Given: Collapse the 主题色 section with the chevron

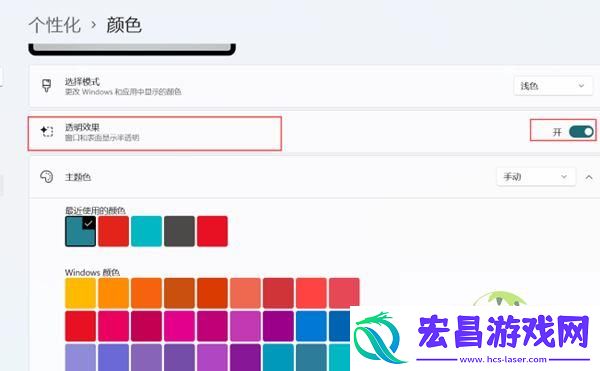Looking at the screenshot, I should point(589,177).
